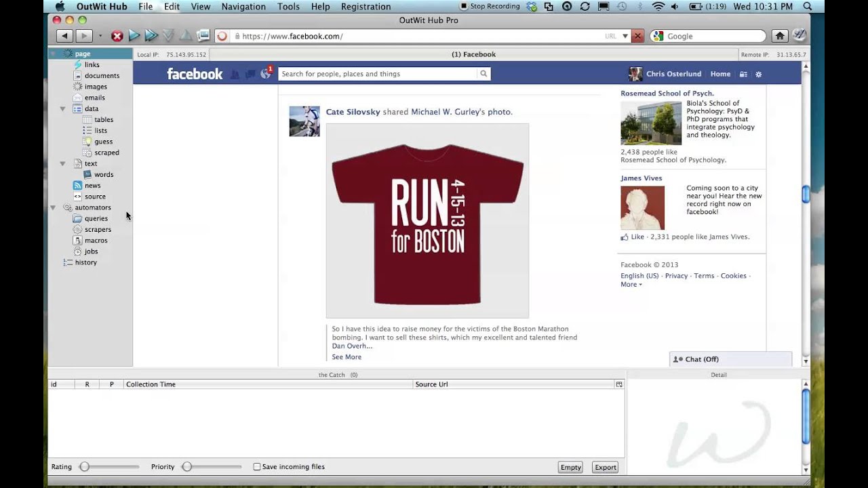Image resolution: width=868 pixels, height=488 pixels.
Task: Collapse the text tree section
Action: point(62,163)
